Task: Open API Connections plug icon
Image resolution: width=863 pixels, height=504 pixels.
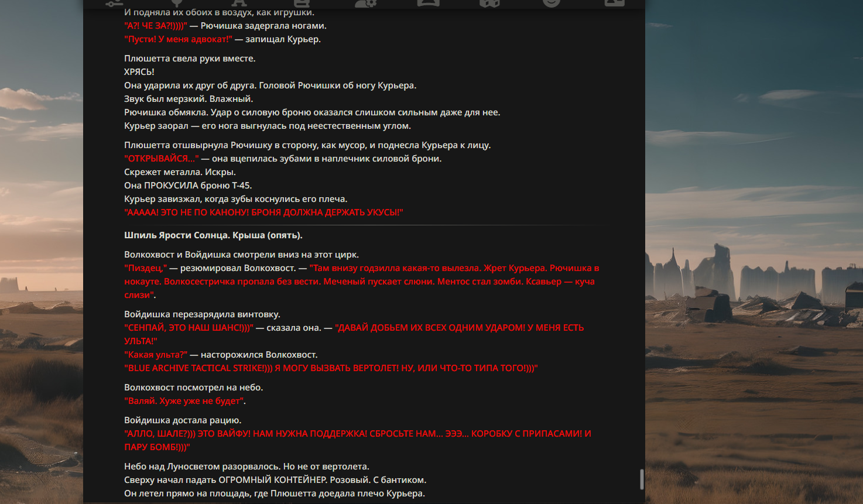Action: [176, 3]
